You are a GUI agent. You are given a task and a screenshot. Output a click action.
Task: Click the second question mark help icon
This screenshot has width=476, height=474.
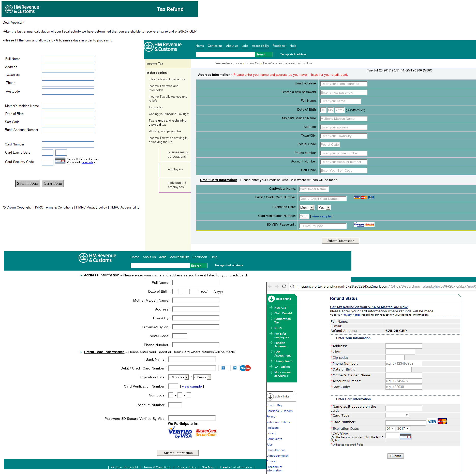235,368
